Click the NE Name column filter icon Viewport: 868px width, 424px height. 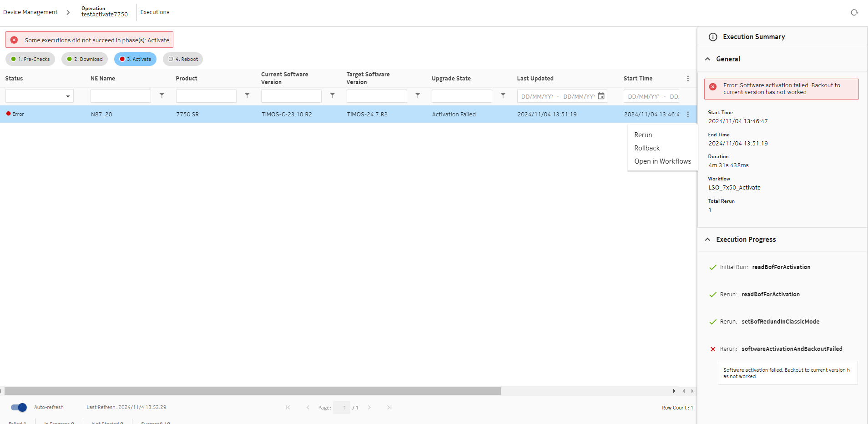point(161,95)
